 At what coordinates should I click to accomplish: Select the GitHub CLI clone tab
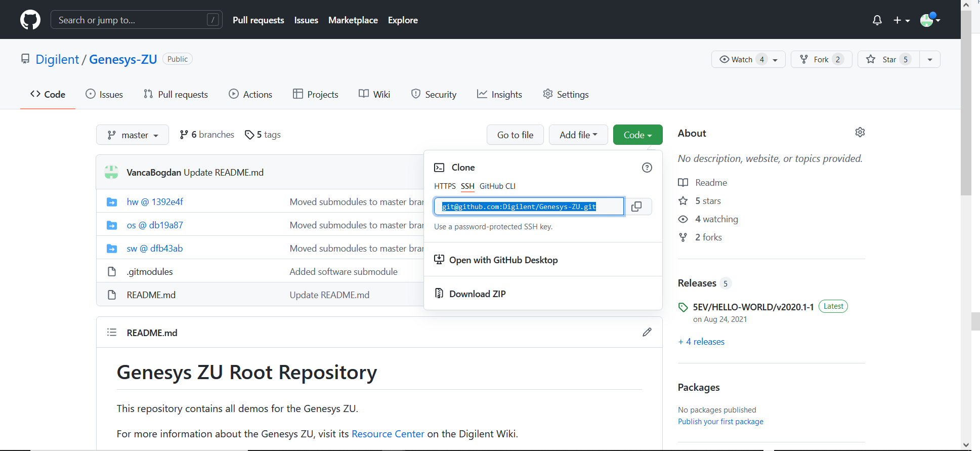coord(497,186)
